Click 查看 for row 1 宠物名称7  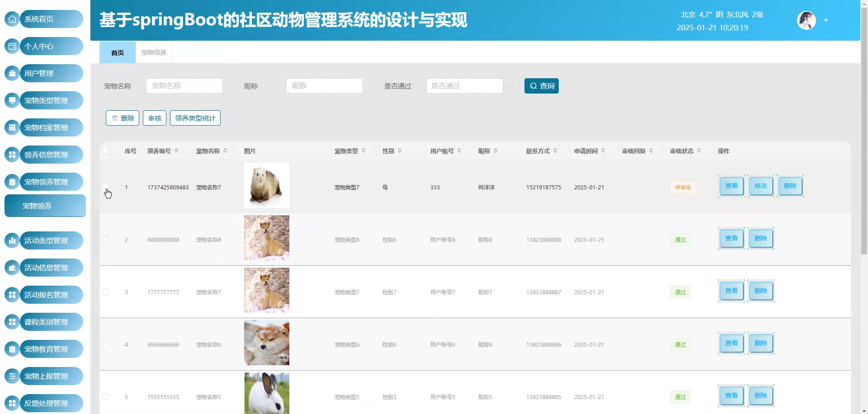click(731, 186)
